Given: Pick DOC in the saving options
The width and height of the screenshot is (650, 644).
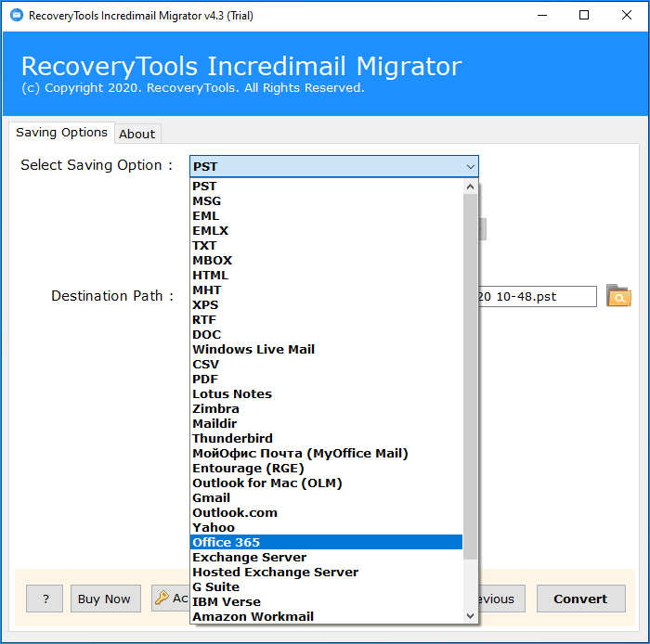Looking at the screenshot, I should pos(326,335).
